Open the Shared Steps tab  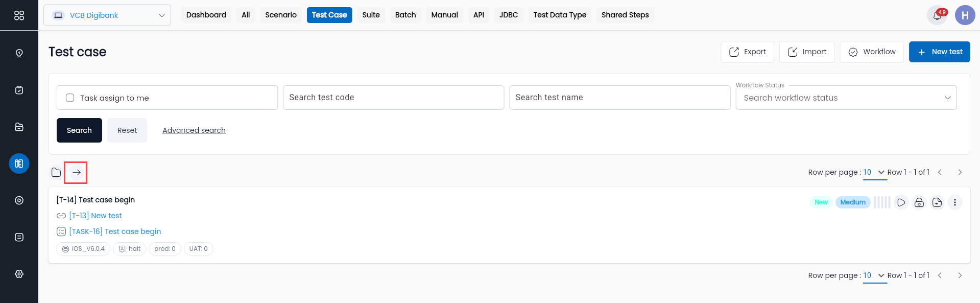(625, 15)
